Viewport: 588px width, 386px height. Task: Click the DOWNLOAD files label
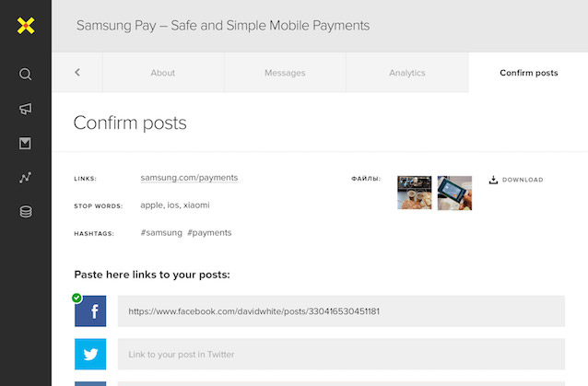[x=523, y=180]
